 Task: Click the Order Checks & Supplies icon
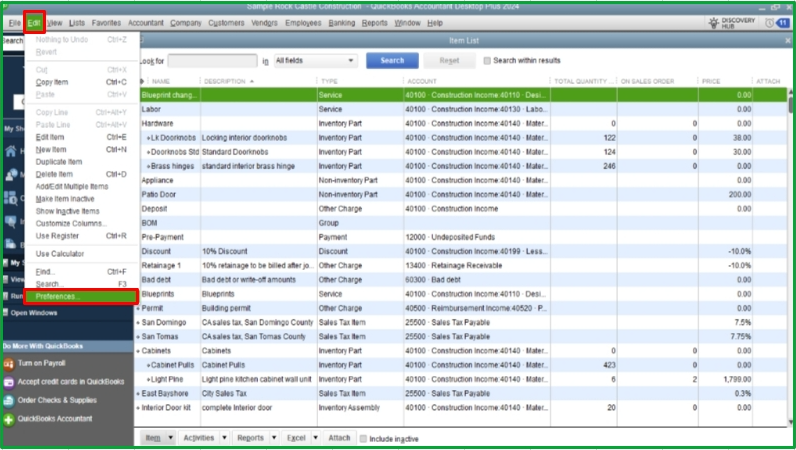(9, 400)
